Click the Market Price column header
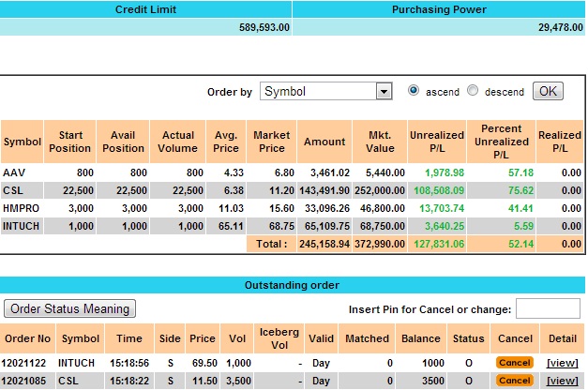Viewport: 588px width, 390px height. (271, 142)
